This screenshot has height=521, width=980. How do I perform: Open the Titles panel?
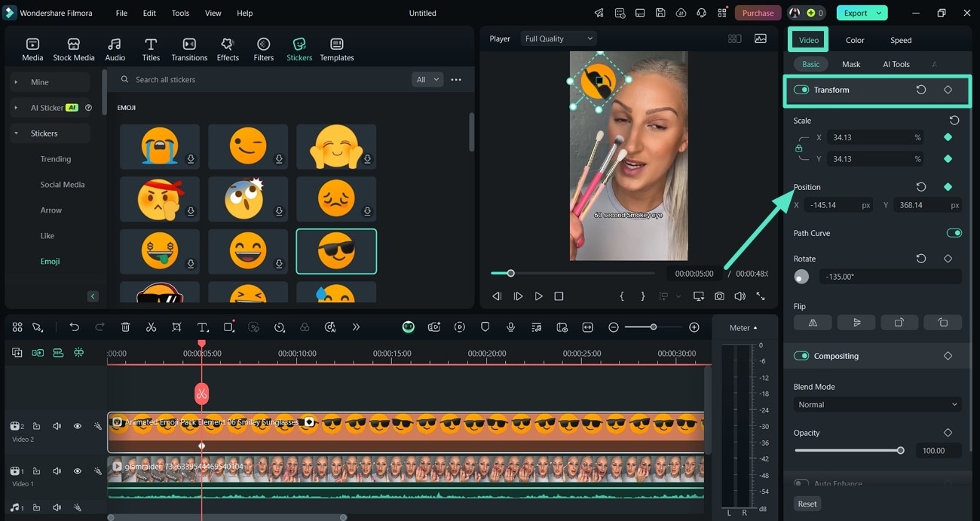(151, 49)
